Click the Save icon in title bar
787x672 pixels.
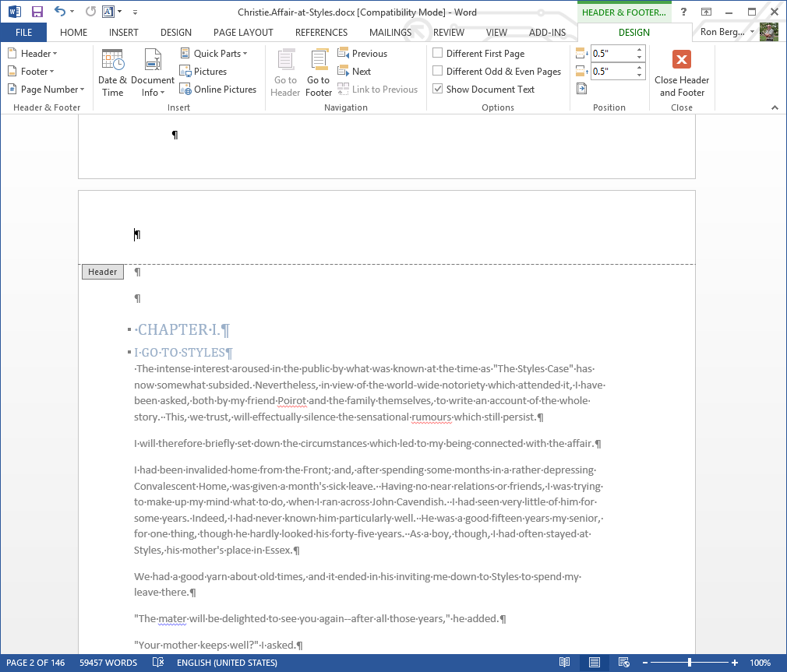[x=37, y=12]
